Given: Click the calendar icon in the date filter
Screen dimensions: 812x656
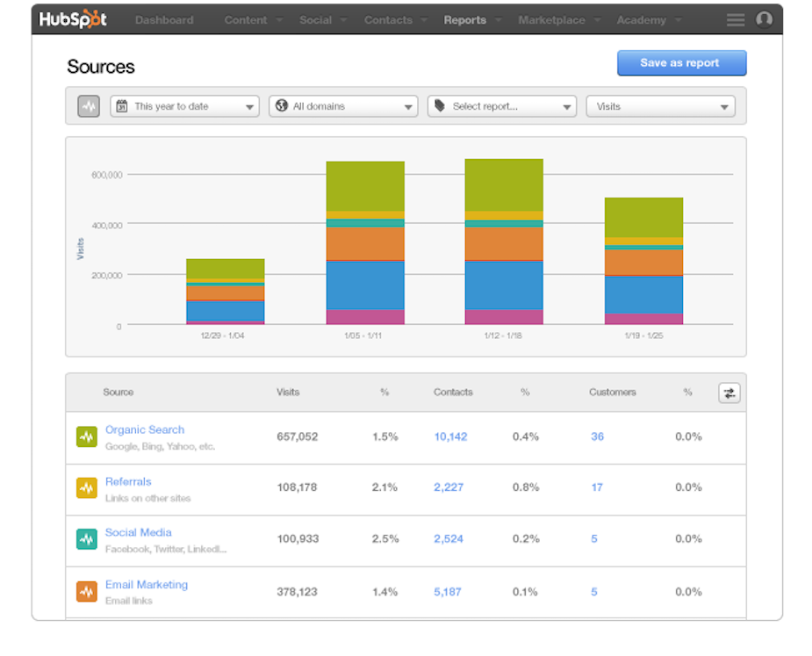Looking at the screenshot, I should click(x=121, y=105).
